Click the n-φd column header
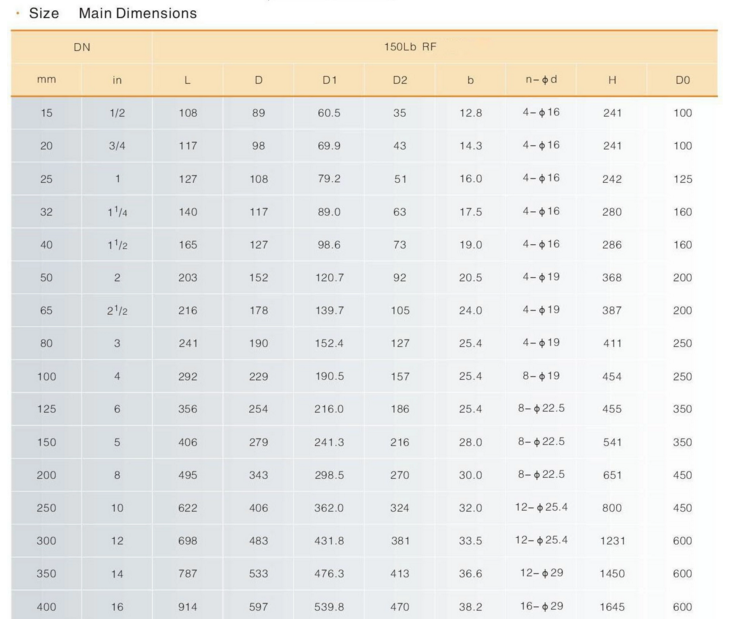Screen dimensions: 745x619 coord(541,80)
